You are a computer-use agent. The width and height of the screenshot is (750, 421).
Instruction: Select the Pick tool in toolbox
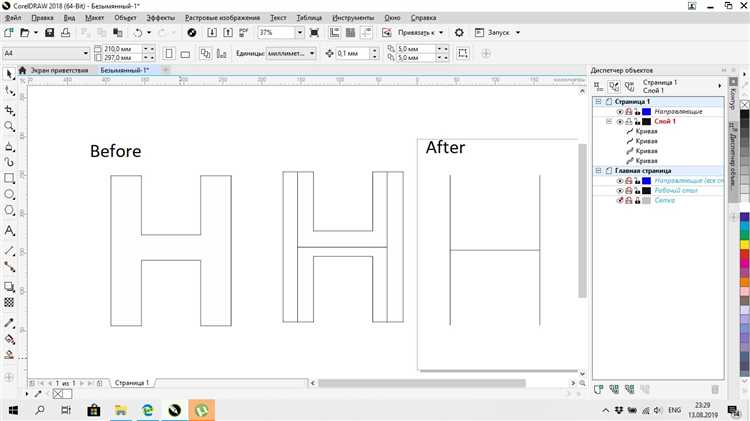point(9,74)
